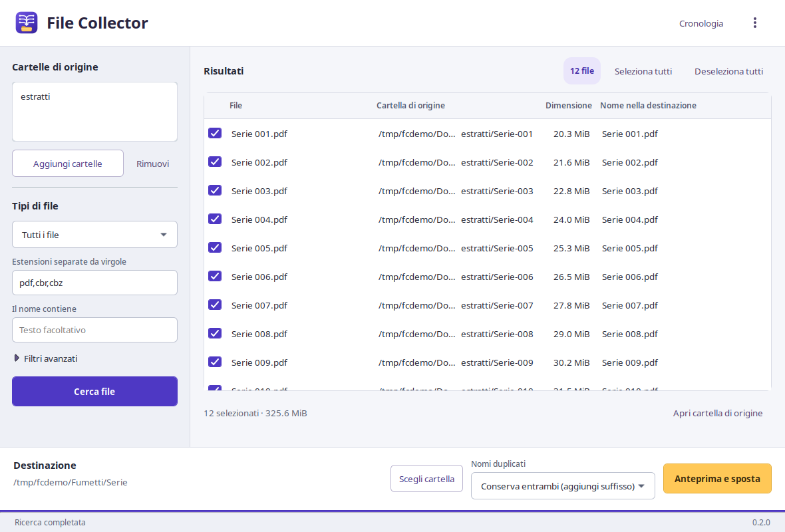The width and height of the screenshot is (785, 532).
Task: Toggle the Serie 007.pdf checkbox
Action: click(215, 305)
